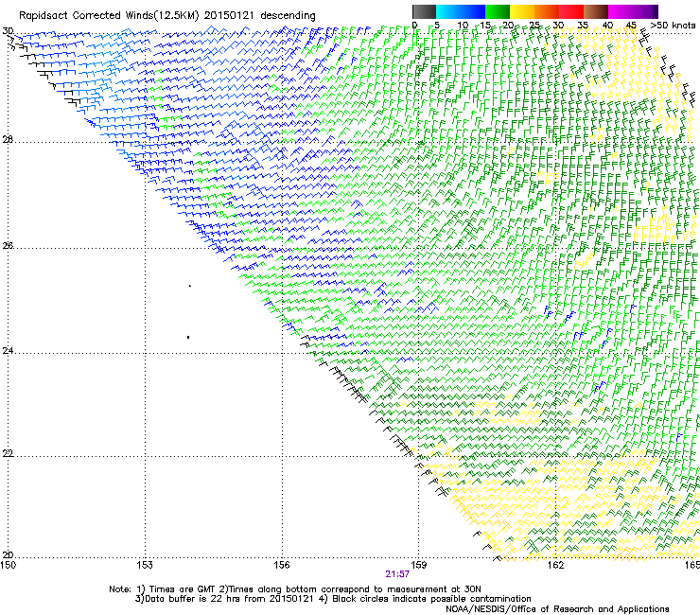Image resolution: width=700 pixels, height=615 pixels.
Task: Click the longitude label '159'
Action: 418,565
